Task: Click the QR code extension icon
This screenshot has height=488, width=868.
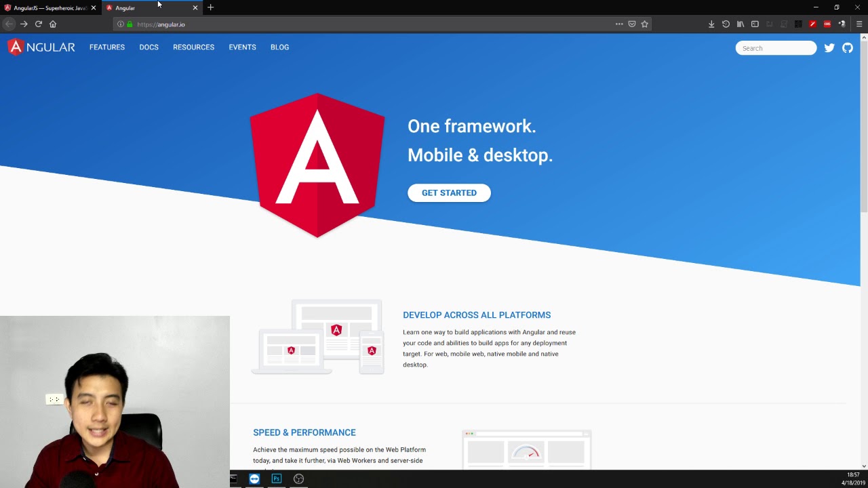Action: [798, 24]
